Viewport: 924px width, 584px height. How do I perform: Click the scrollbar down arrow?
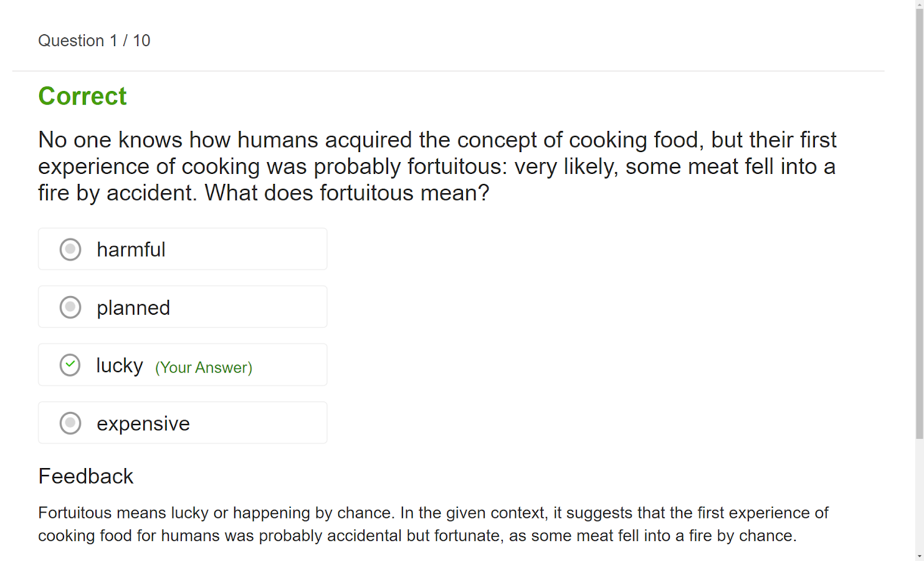tap(919, 556)
